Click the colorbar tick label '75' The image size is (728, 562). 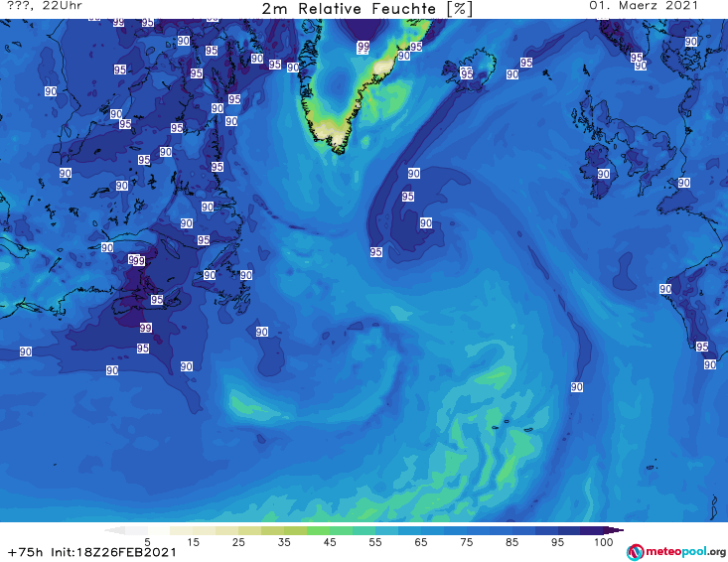point(466,542)
